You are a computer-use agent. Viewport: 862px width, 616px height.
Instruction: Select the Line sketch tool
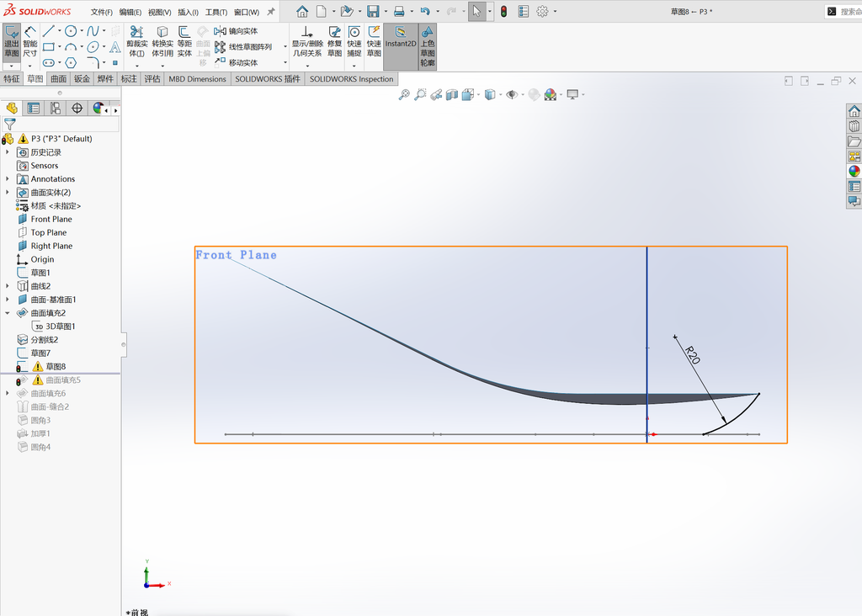(x=48, y=31)
